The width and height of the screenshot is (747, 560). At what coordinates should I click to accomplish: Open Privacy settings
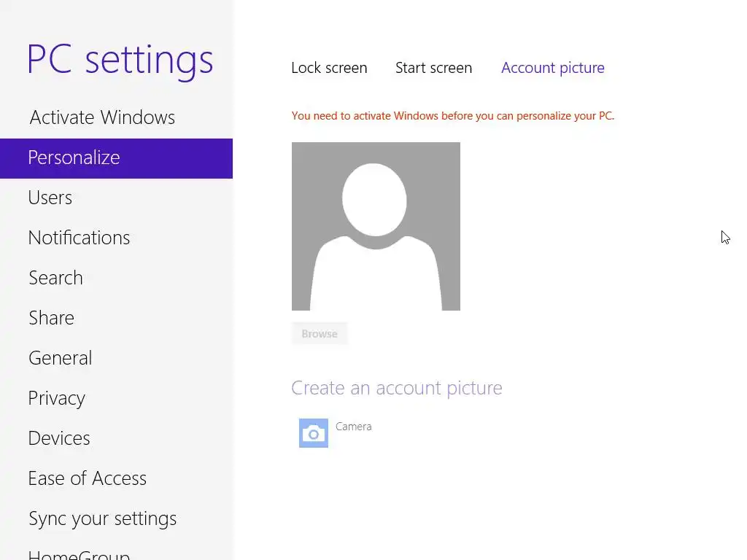coord(56,398)
